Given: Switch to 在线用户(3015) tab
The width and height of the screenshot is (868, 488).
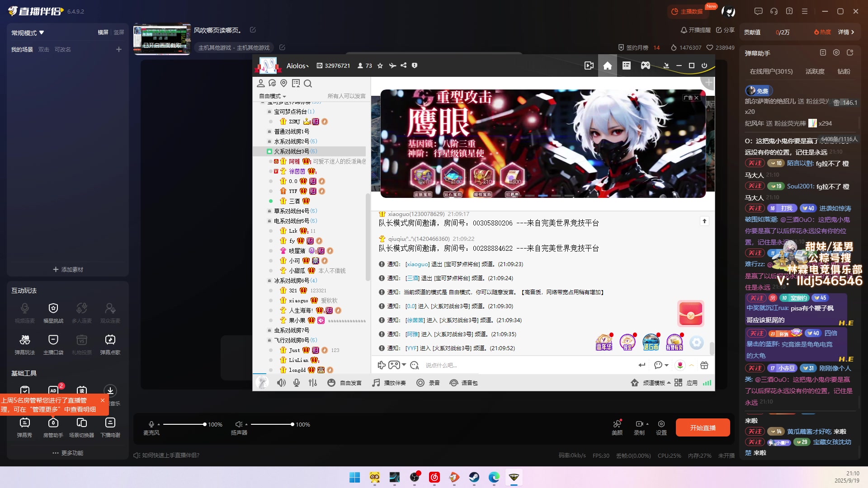Looking at the screenshot, I should click(x=771, y=71).
